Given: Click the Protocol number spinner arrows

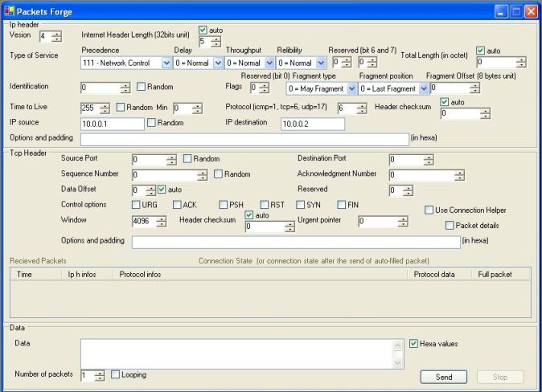Looking at the screenshot, I should coord(362,108).
